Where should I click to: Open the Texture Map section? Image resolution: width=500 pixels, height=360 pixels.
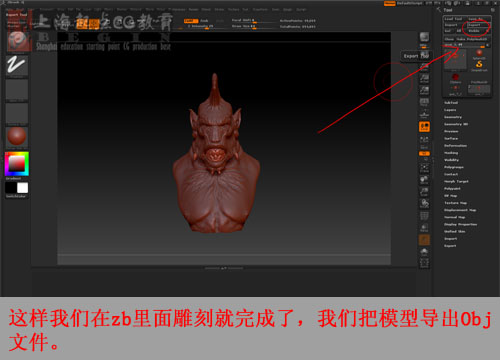[x=455, y=203]
